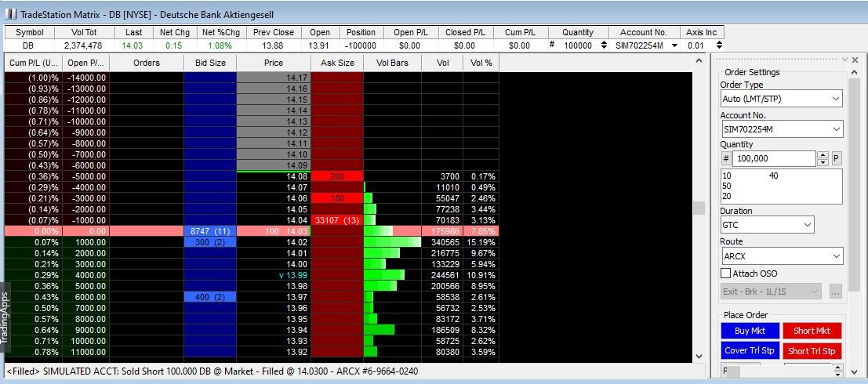Click the Buy Mkt button

coord(750,331)
